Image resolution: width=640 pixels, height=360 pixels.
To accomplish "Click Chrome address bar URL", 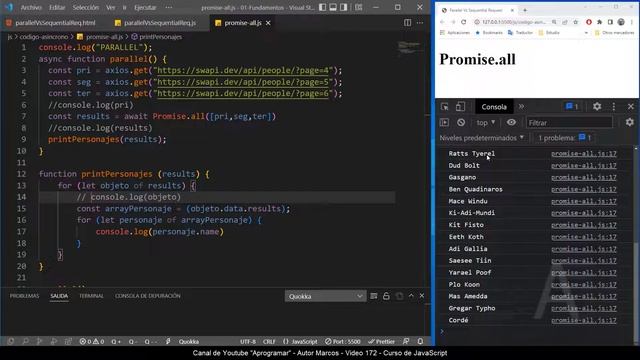I will tap(513, 22).
